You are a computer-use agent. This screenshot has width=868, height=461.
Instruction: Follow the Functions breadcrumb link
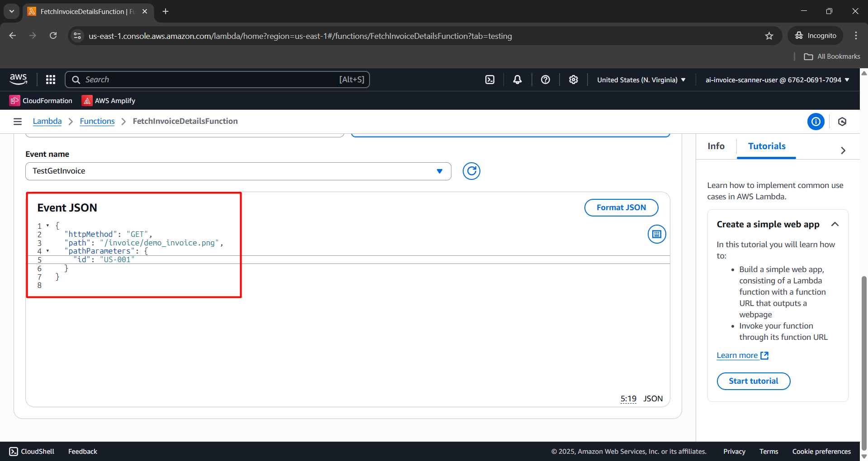pos(97,121)
